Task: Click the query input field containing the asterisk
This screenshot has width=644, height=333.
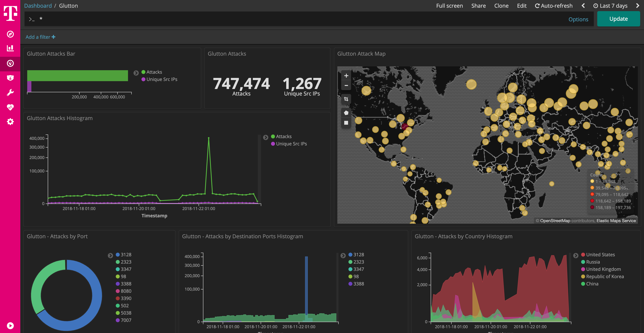Action: [x=175, y=19]
